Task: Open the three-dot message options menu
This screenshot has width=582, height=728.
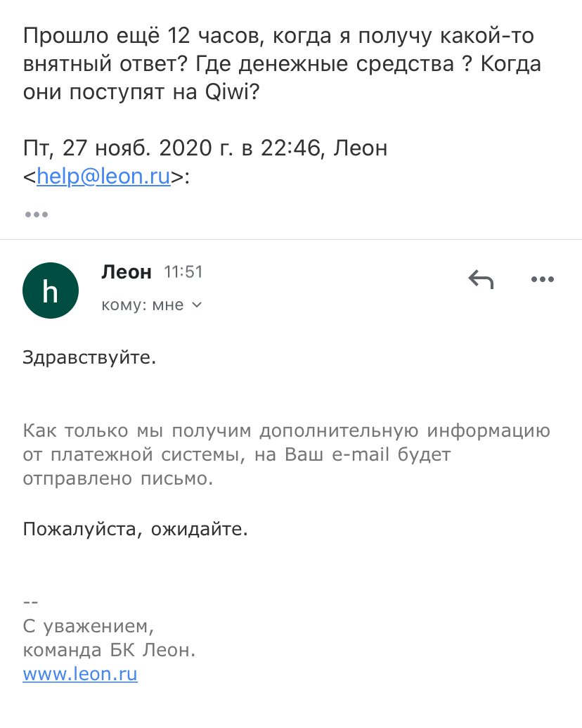Action: pos(543,280)
